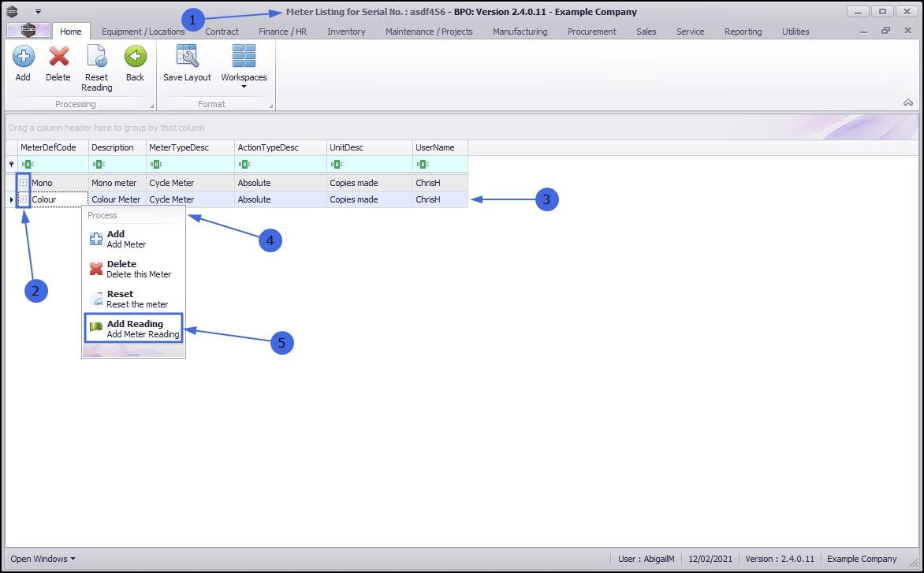Open the Service tab
The width and height of the screenshot is (924, 573).
click(691, 32)
